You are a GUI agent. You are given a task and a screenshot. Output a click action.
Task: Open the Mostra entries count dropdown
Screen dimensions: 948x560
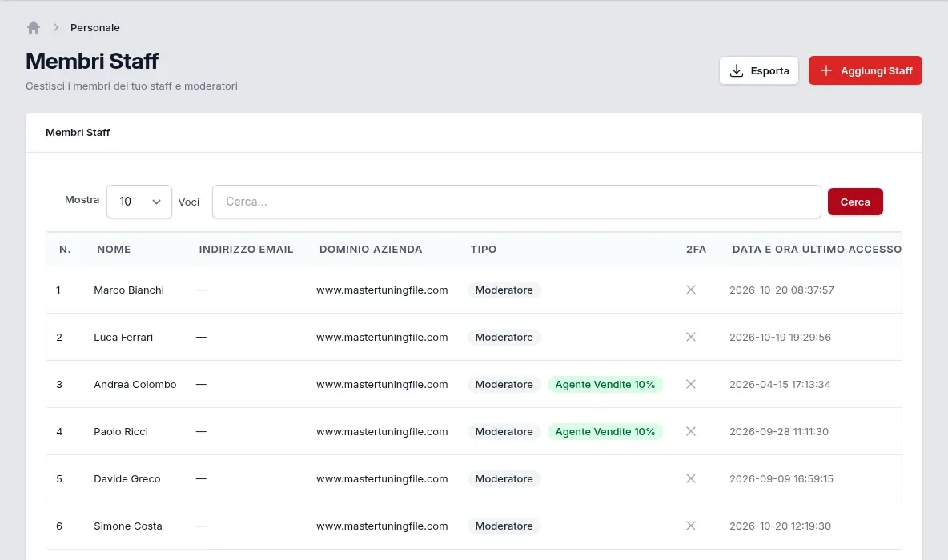139,202
